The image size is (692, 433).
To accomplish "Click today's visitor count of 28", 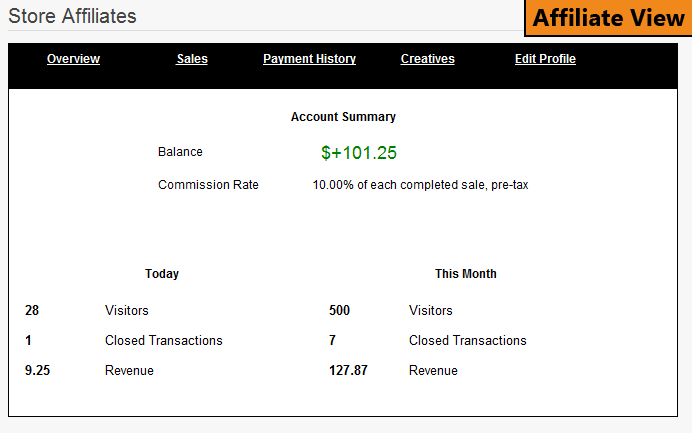I will coord(32,311).
